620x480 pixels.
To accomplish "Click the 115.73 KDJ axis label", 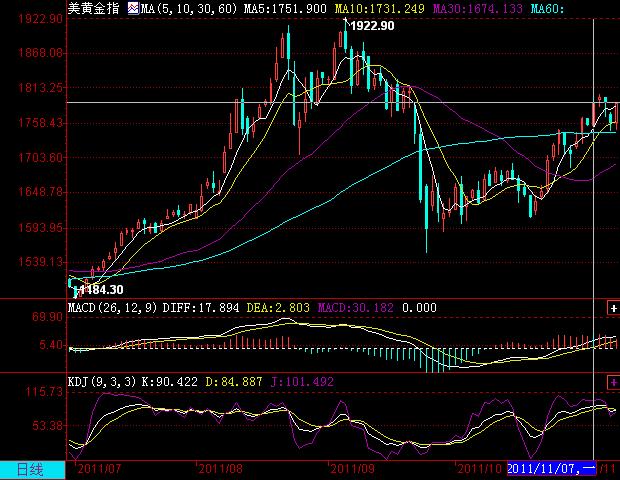I will coord(44,392).
